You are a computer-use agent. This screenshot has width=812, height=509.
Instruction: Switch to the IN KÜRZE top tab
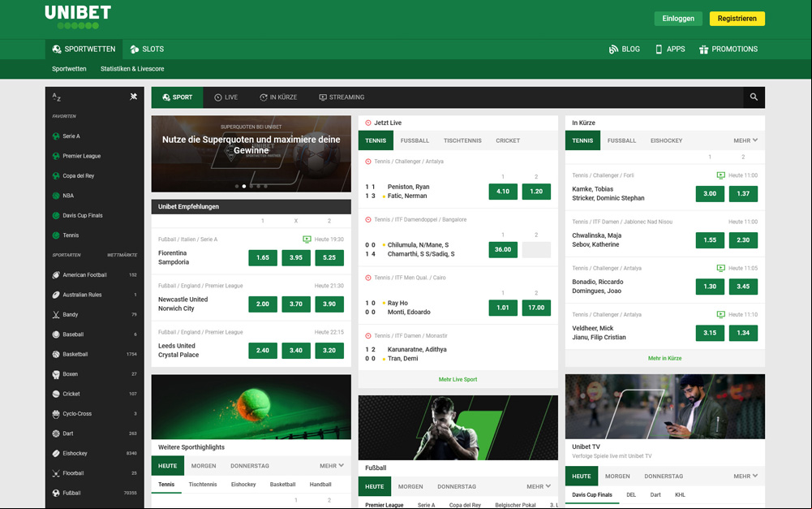coord(278,97)
